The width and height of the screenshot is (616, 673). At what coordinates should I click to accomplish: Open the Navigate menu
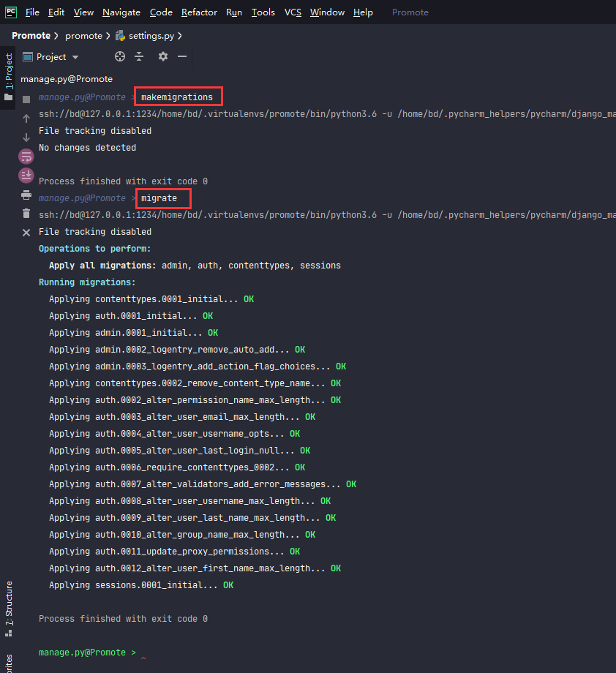coord(121,12)
